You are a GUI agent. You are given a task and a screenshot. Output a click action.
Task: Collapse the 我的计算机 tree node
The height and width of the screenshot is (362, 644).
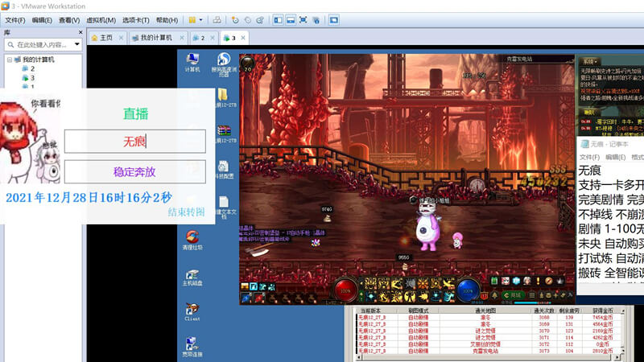pos(10,60)
